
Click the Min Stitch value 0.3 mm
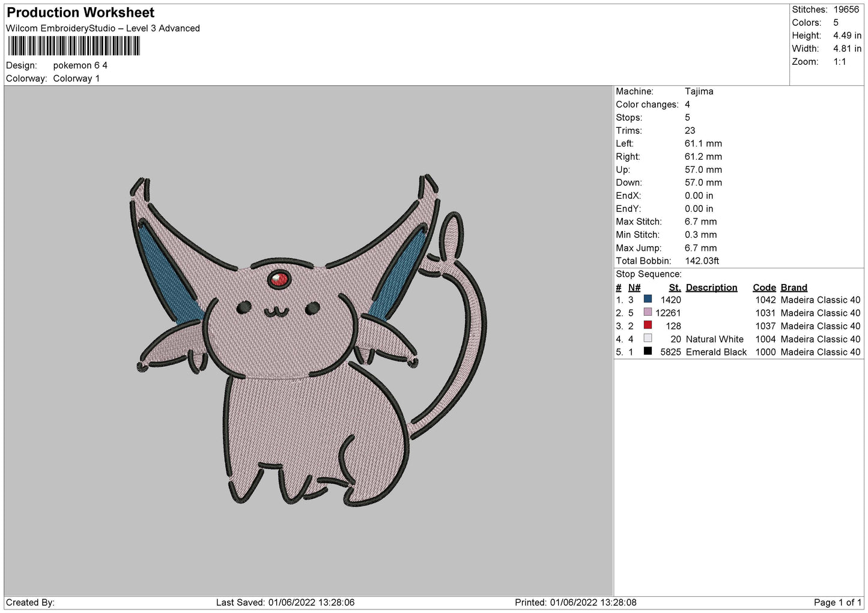pyautogui.click(x=701, y=235)
